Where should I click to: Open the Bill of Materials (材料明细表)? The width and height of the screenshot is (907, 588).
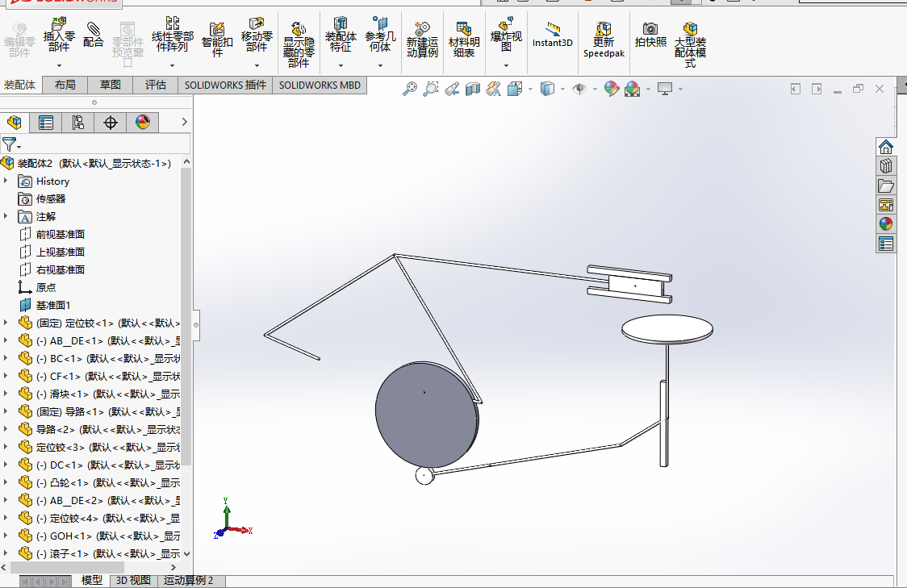pos(464,40)
